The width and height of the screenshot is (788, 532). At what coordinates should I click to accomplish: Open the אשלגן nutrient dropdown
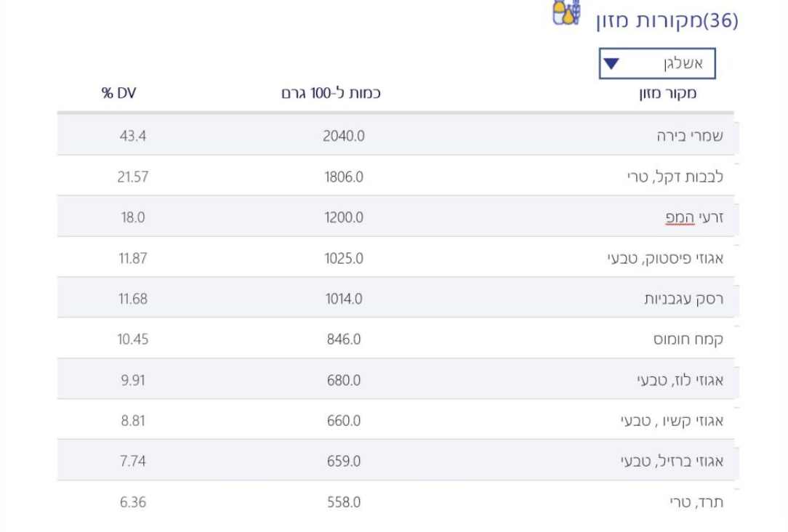pyautogui.click(x=656, y=64)
